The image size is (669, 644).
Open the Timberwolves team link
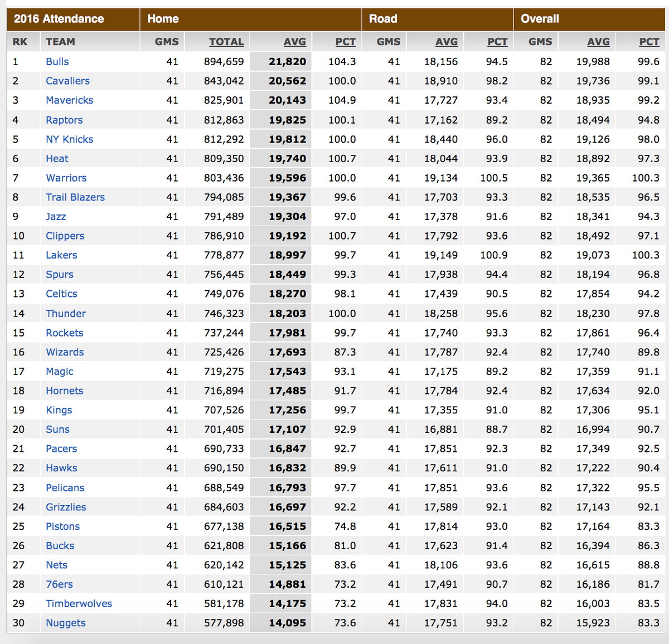(79, 604)
